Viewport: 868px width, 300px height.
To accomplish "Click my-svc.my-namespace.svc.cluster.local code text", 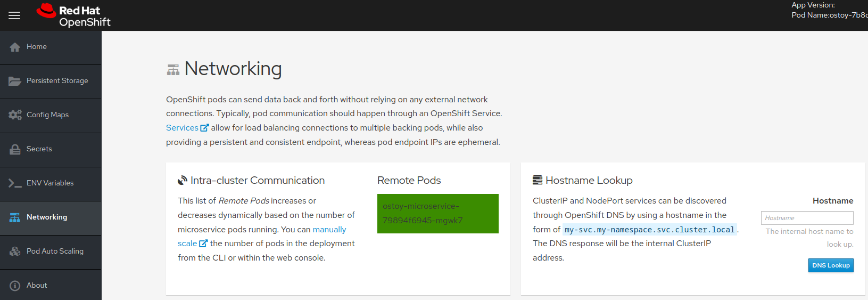I will click(649, 230).
